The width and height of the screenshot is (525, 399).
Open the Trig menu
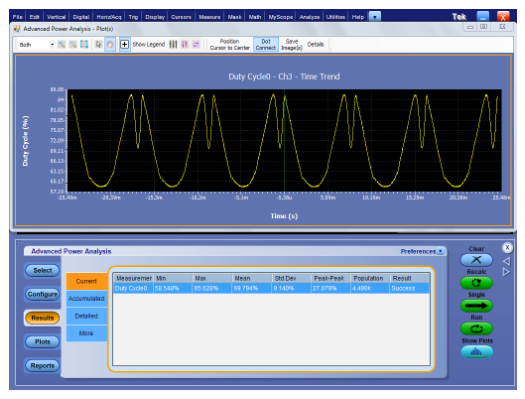tap(133, 17)
